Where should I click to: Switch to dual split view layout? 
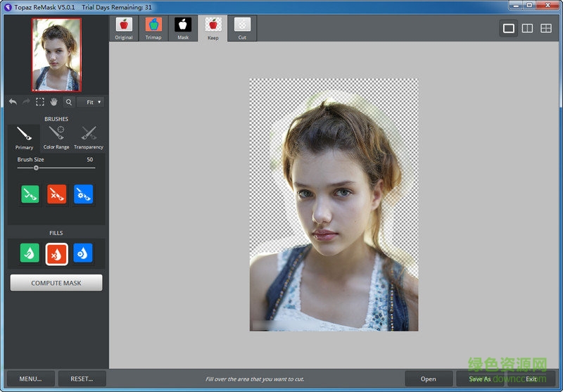[527, 29]
